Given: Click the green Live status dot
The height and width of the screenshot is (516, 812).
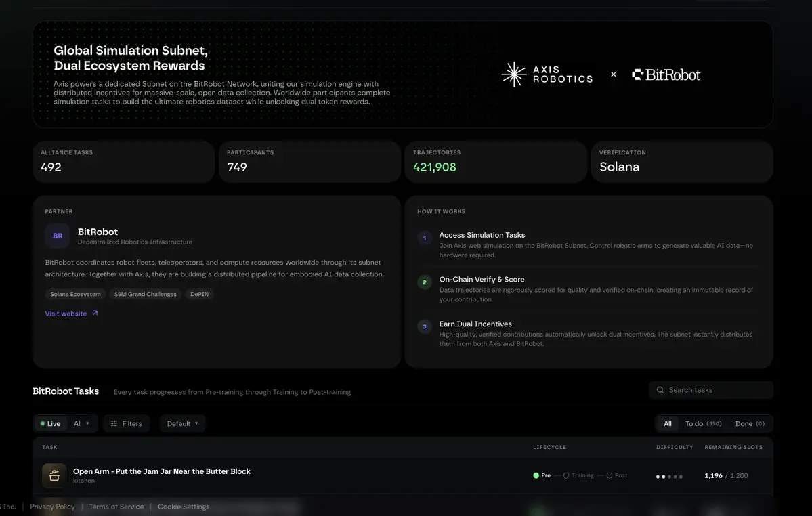Looking at the screenshot, I should pyautogui.click(x=43, y=423).
